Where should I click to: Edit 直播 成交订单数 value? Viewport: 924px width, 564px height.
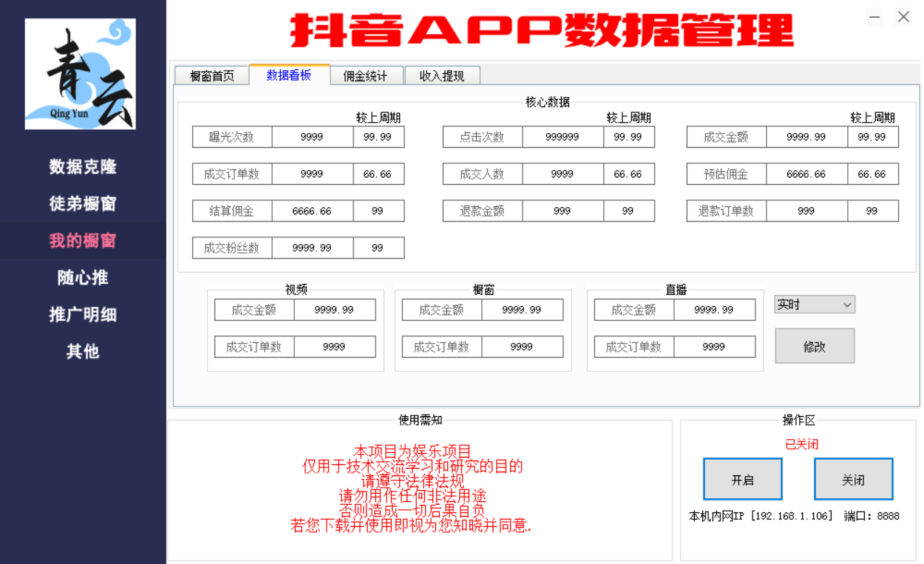point(714,347)
